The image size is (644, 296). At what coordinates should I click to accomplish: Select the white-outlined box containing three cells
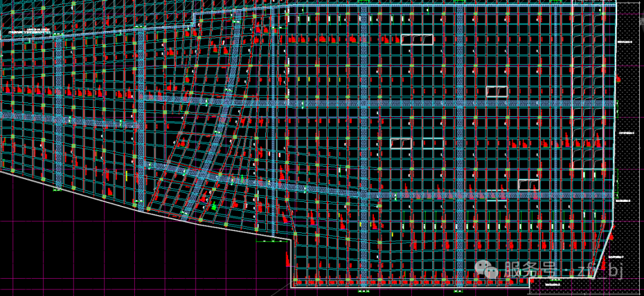[417, 39]
